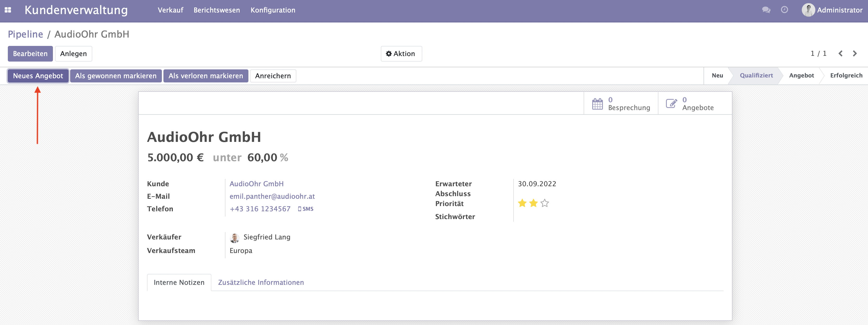Click the Administrator avatar picture
868x325 pixels.
(808, 10)
